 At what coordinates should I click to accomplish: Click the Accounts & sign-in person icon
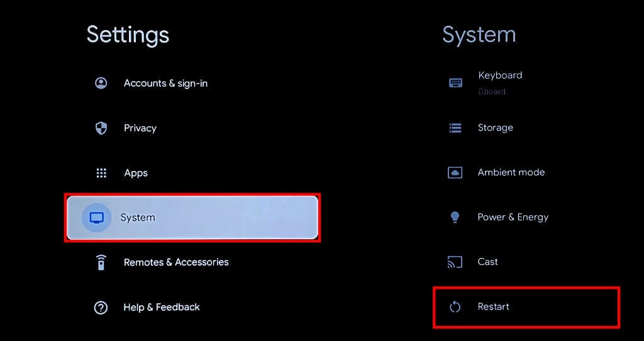[x=101, y=83]
